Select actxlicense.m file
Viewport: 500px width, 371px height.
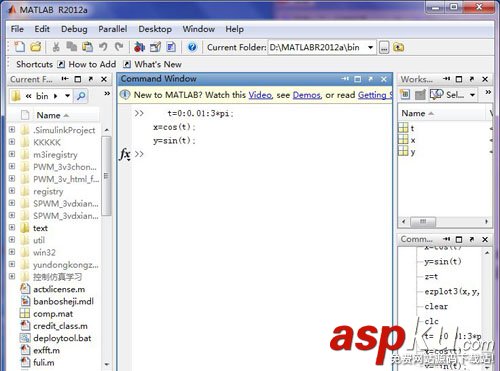point(52,289)
